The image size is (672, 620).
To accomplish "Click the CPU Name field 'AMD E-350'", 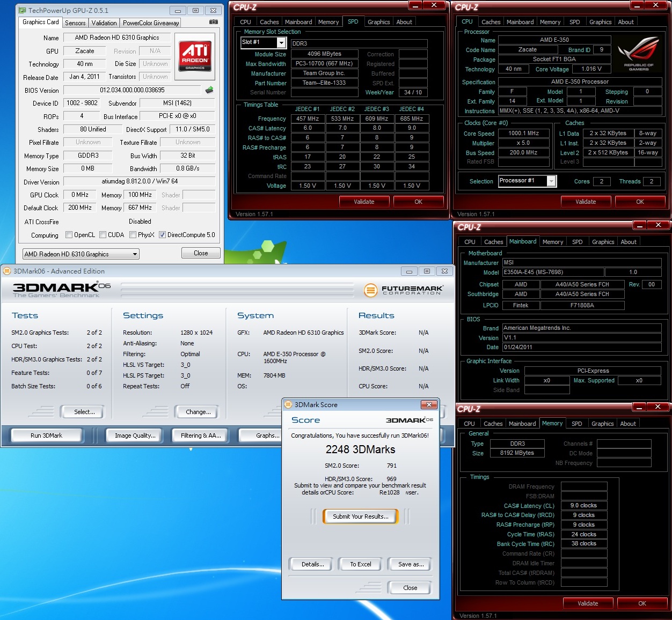I will pos(554,40).
